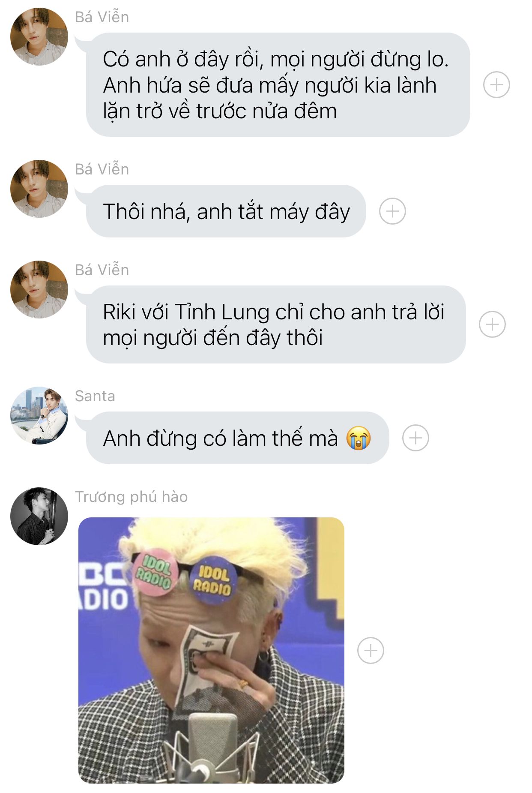
Task: Select the 'Anh đừng có làm thế mà' bubble
Action: 237,438
